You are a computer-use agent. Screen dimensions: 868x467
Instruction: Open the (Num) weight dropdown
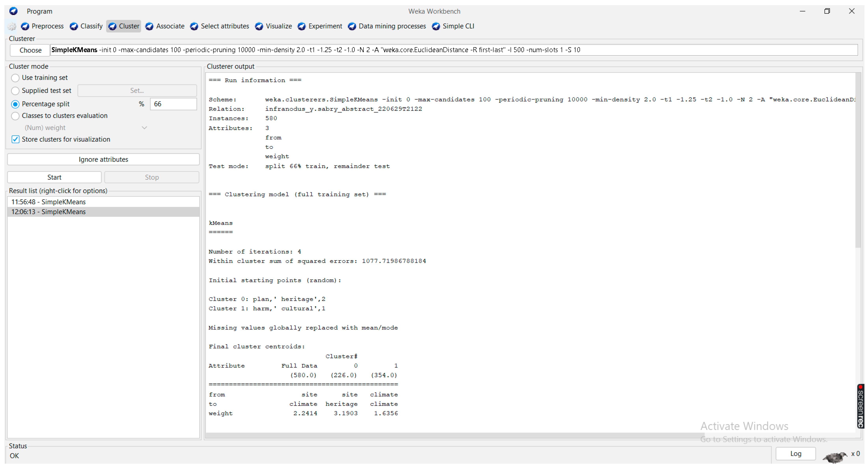144,128
